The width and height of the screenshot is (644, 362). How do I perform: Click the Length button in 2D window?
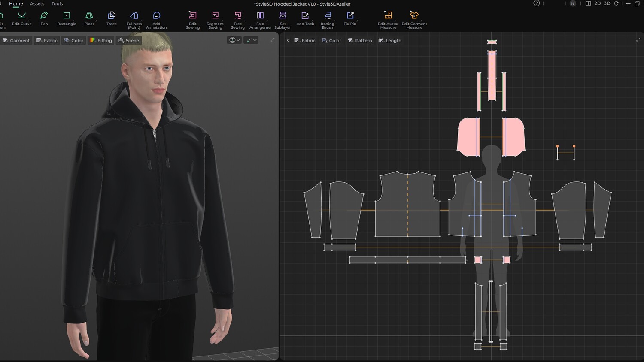(390, 40)
